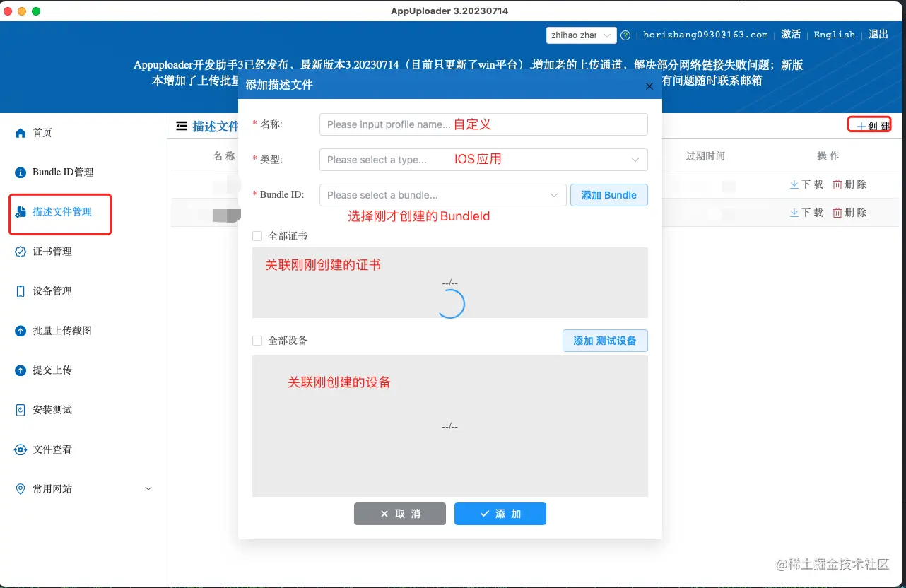The height and width of the screenshot is (588, 906).
Task: Click the 添加描述文件 dialog title
Action: [279, 85]
